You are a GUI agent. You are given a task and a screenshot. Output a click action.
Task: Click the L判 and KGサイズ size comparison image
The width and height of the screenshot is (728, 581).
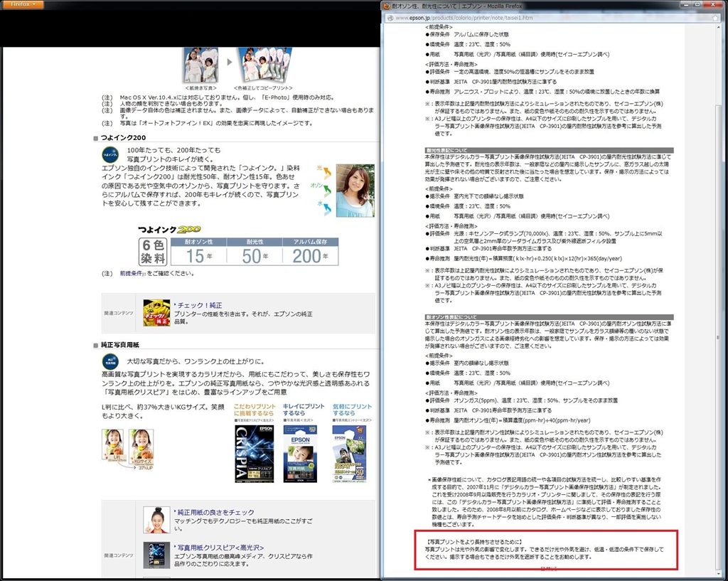coord(128,449)
